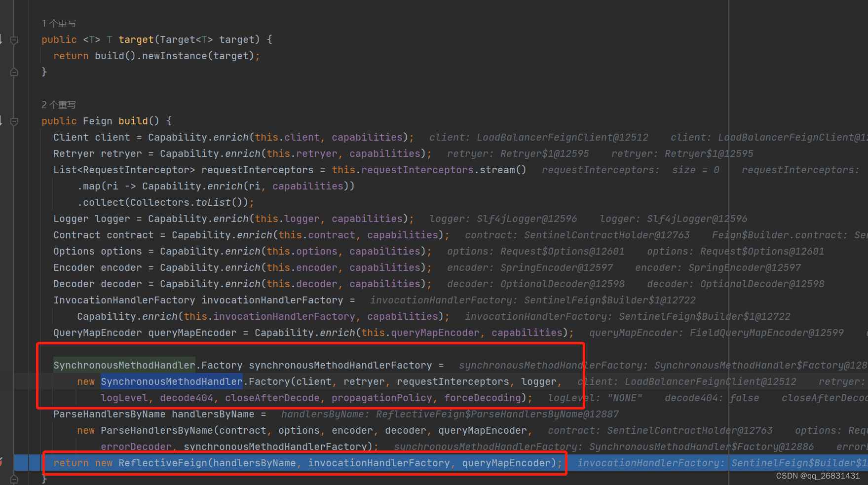This screenshot has height=485, width=868.
Task: Click the 'Client' type in the client declaration
Action: (x=71, y=137)
